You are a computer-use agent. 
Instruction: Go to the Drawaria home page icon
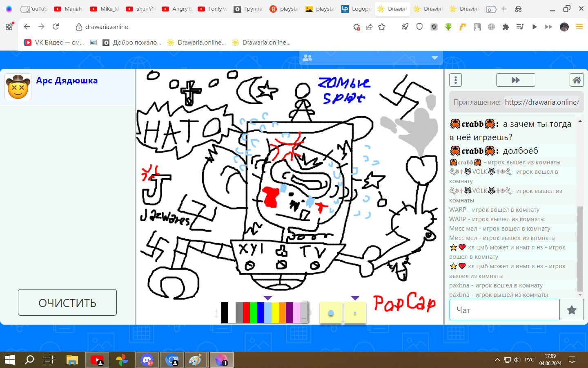click(x=577, y=80)
